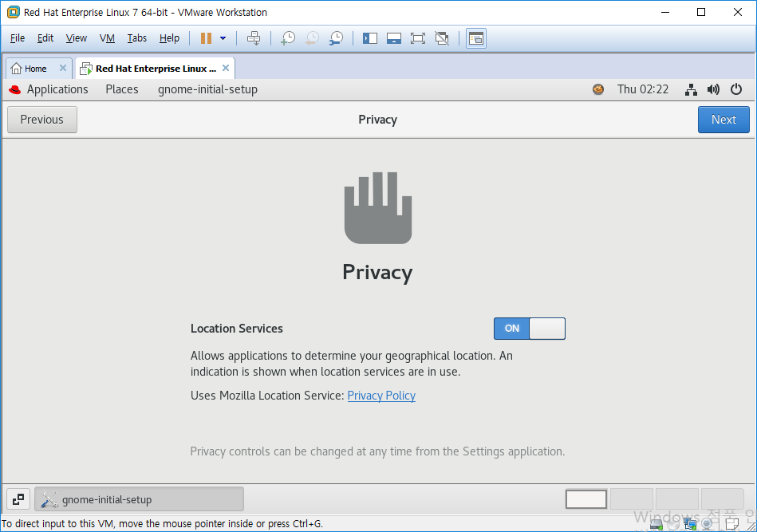Turn off the Location Services switch

pos(529,329)
